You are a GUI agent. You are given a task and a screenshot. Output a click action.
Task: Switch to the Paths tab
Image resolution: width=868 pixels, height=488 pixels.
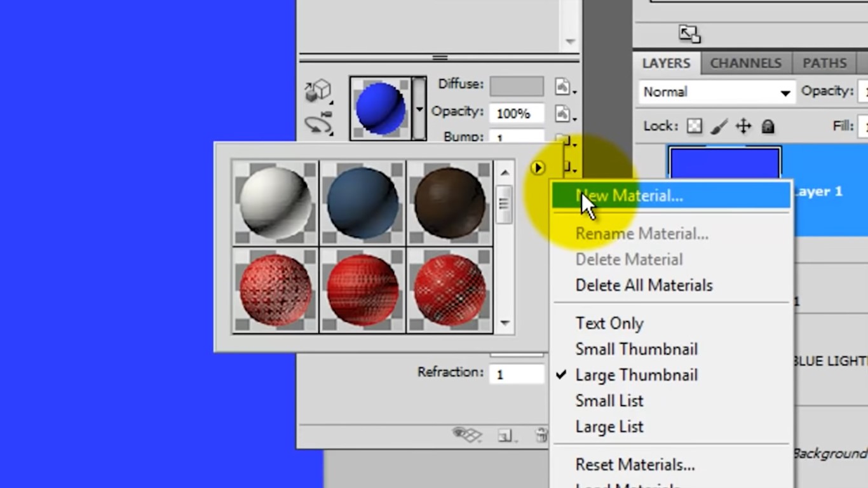click(x=824, y=63)
